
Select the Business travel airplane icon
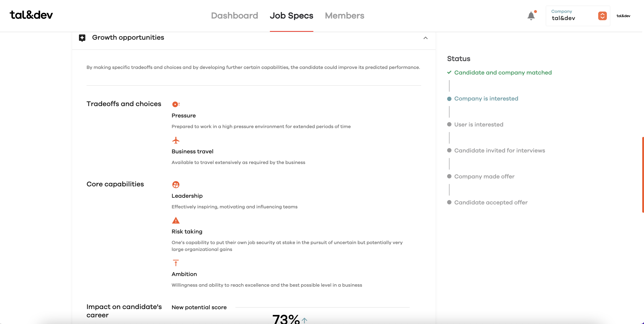click(x=176, y=140)
